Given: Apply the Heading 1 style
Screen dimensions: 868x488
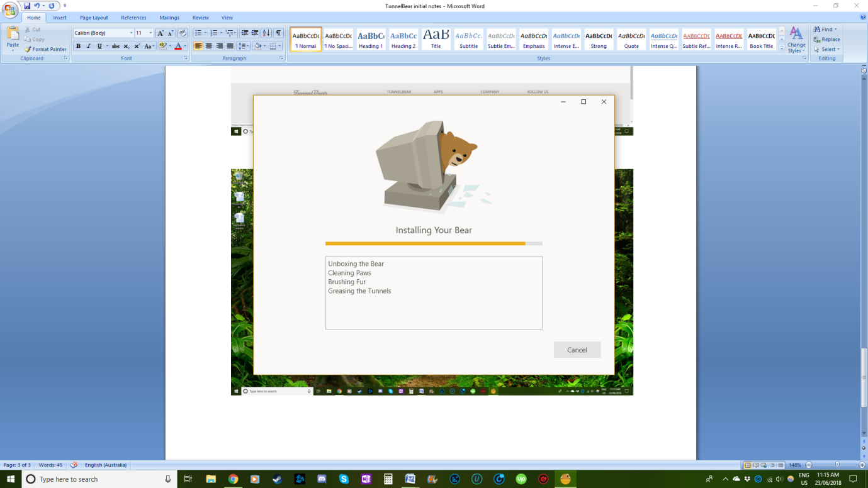Looking at the screenshot, I should click(x=371, y=40).
